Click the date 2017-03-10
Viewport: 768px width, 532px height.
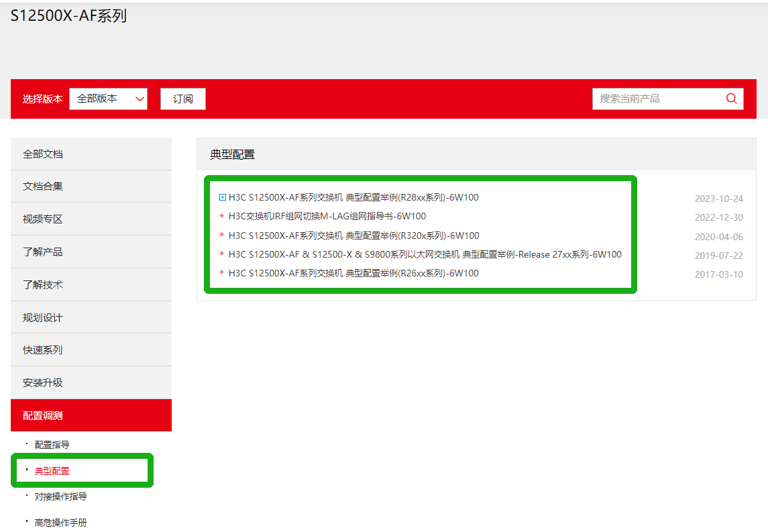pos(718,274)
